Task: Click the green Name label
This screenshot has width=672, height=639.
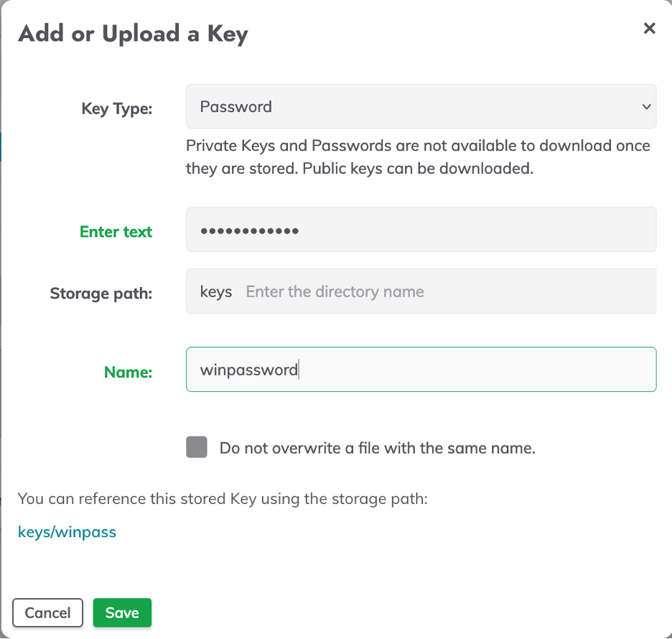Action: 128,372
